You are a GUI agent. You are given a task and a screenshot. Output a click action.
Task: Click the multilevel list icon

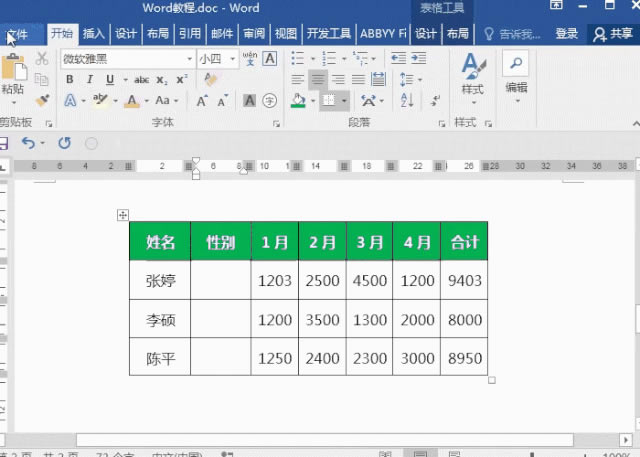click(x=360, y=58)
